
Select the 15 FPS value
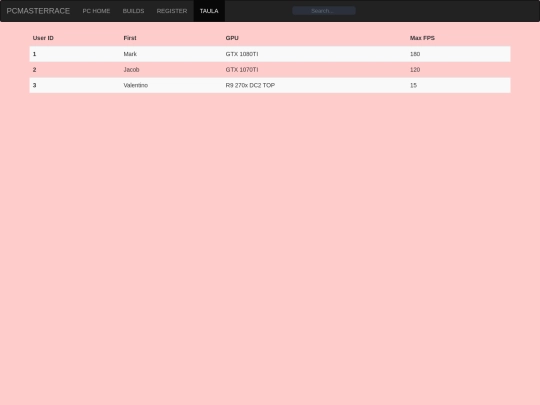point(413,85)
